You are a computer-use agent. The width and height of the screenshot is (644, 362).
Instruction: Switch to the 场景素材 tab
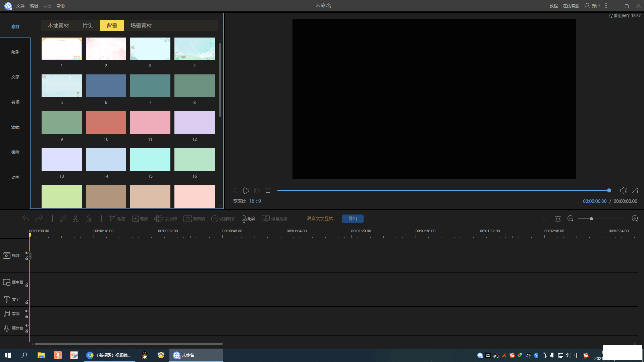(x=141, y=25)
